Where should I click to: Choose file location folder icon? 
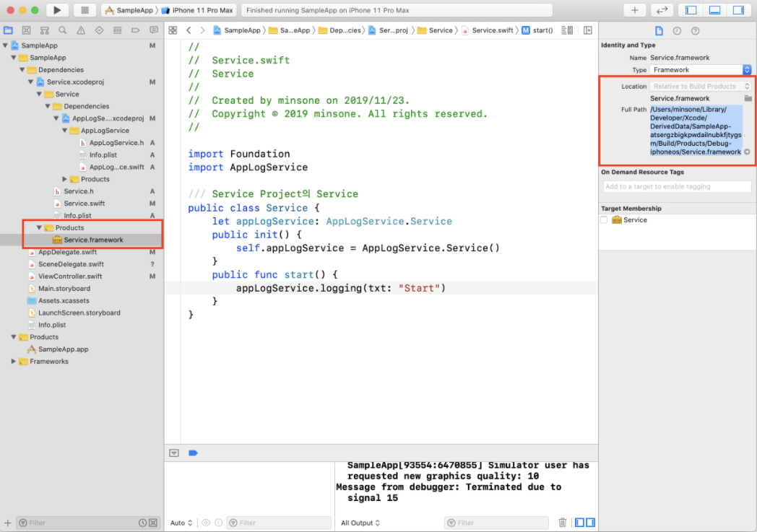pos(748,98)
